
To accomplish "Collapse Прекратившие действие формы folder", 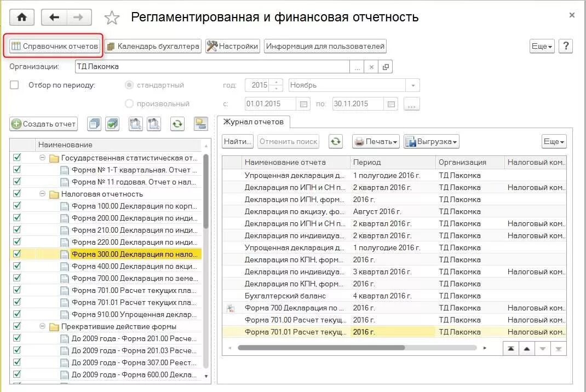I will tap(42, 326).
